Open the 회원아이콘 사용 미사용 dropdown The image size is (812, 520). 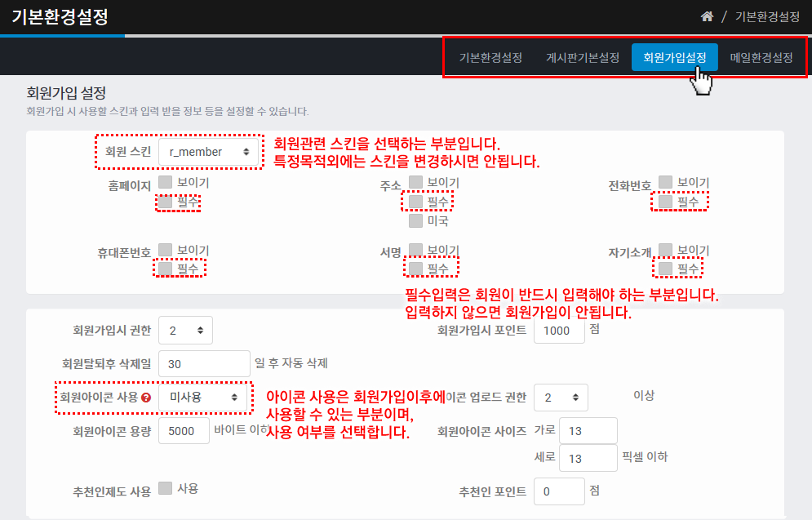202,397
